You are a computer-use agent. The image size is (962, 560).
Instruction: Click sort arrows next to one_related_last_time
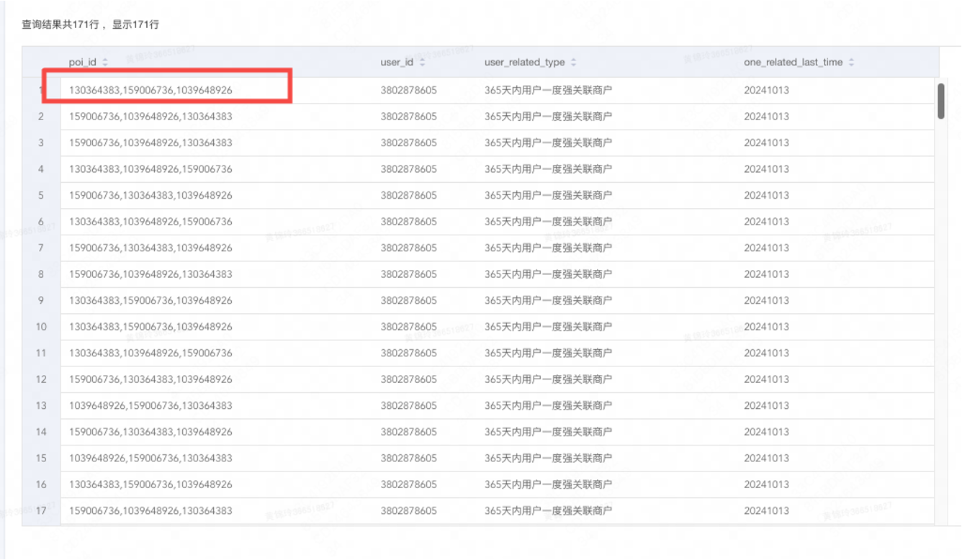(851, 63)
